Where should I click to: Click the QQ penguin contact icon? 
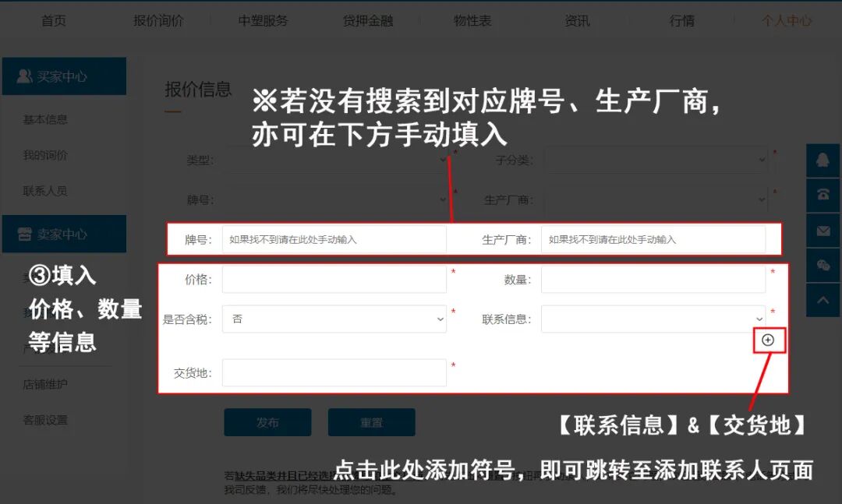pos(823,160)
